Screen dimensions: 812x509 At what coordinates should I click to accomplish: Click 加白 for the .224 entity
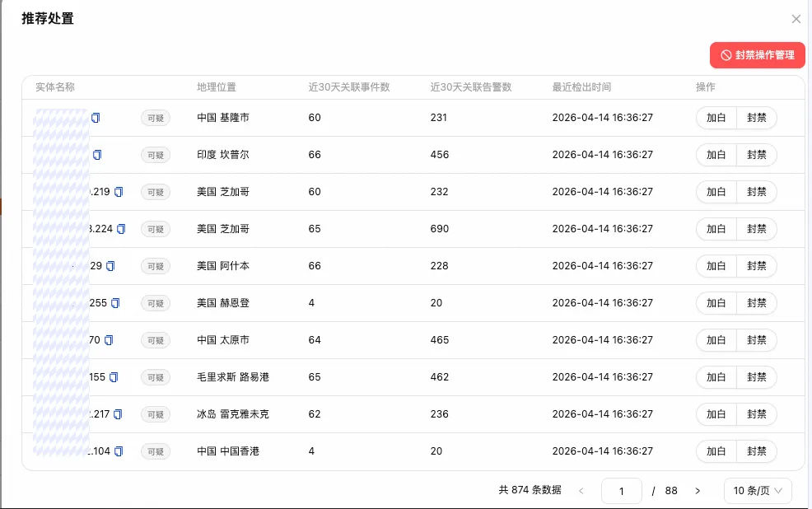point(716,229)
